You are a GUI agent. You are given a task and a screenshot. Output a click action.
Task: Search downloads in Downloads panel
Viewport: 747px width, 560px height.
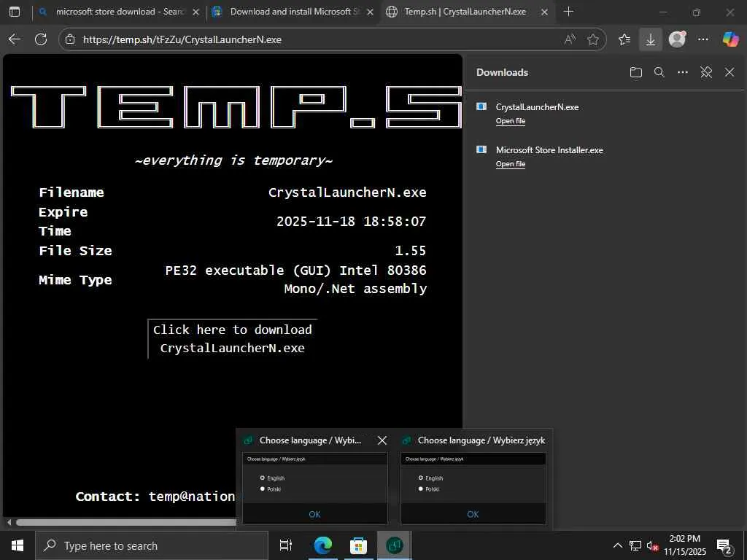659,72
